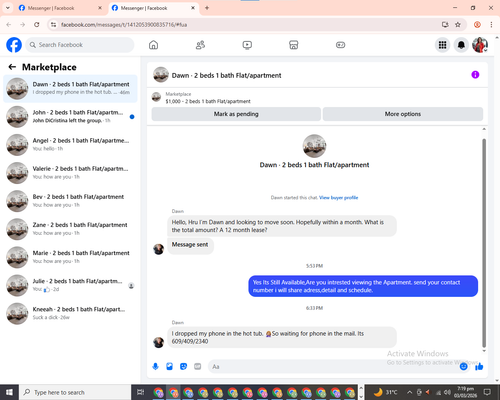Open the Valerie conversation in list

point(70,173)
